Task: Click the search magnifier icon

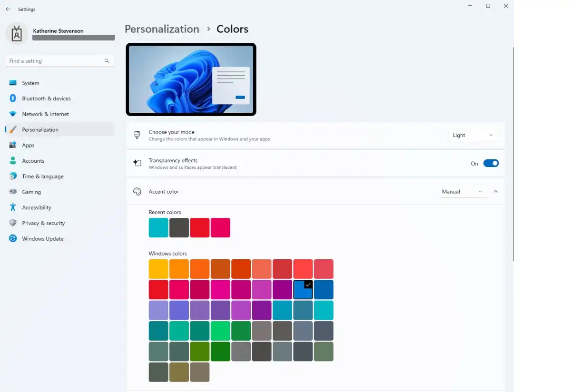Action: [x=107, y=61]
